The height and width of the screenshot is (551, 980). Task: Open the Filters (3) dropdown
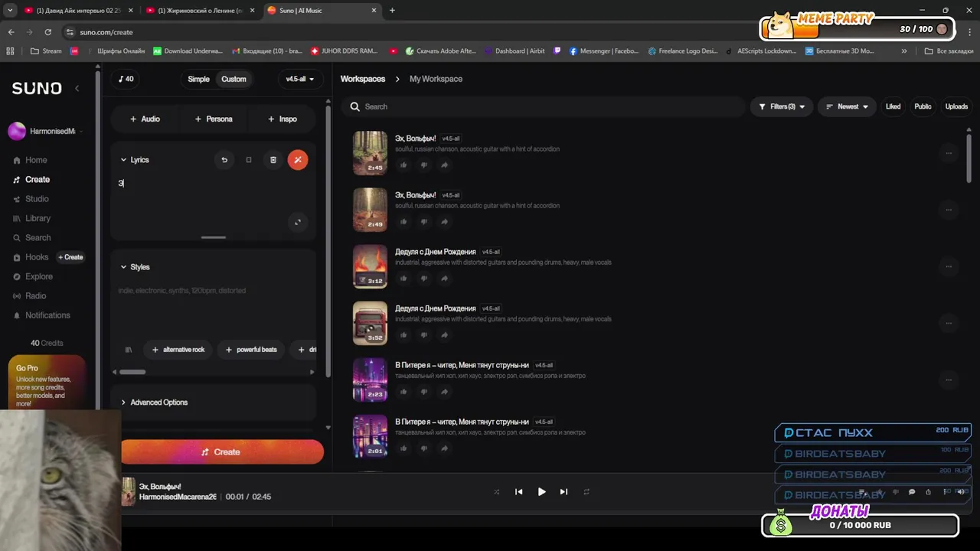(782, 106)
